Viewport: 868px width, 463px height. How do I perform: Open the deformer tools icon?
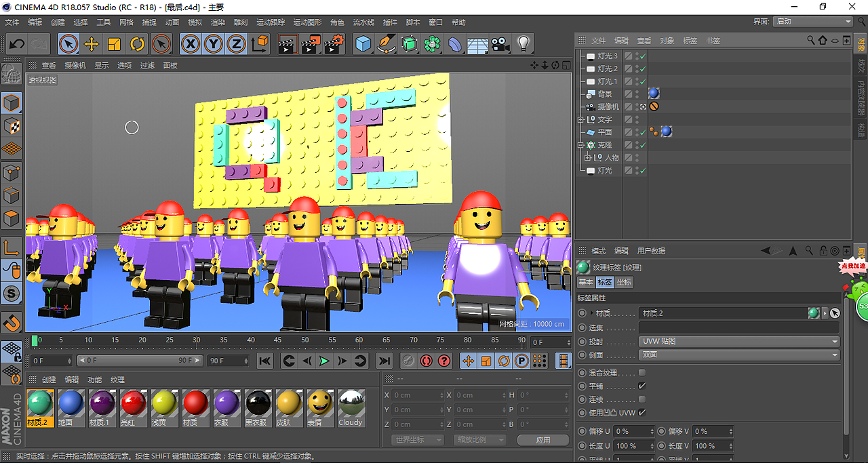455,45
